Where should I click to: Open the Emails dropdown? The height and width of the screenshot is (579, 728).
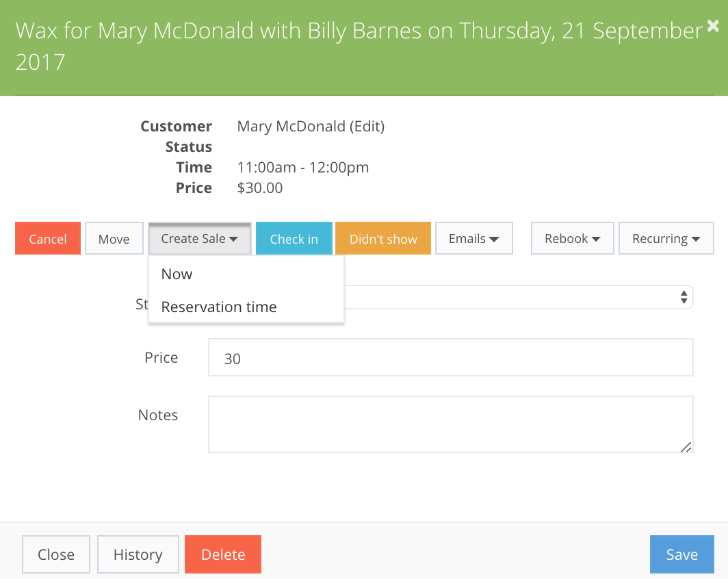[x=474, y=238]
